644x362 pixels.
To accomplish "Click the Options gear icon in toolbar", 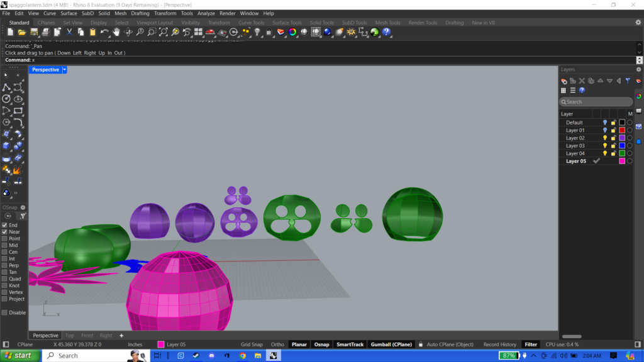I will (351, 32).
